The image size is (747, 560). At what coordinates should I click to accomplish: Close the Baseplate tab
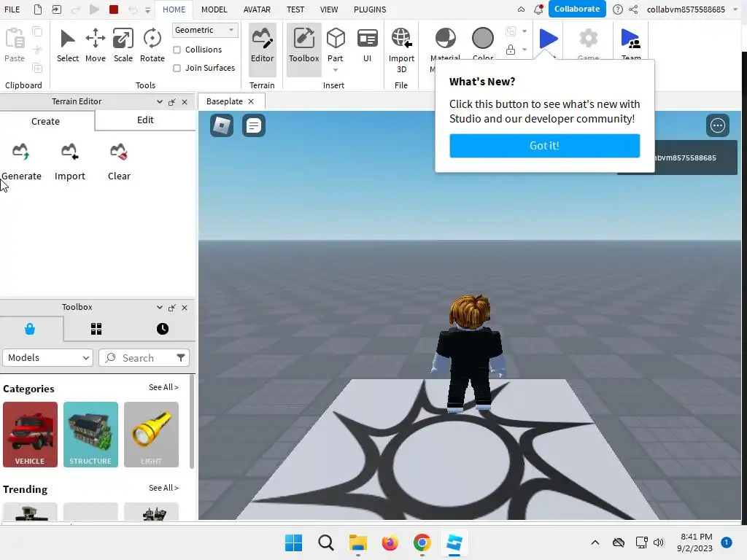(x=251, y=101)
